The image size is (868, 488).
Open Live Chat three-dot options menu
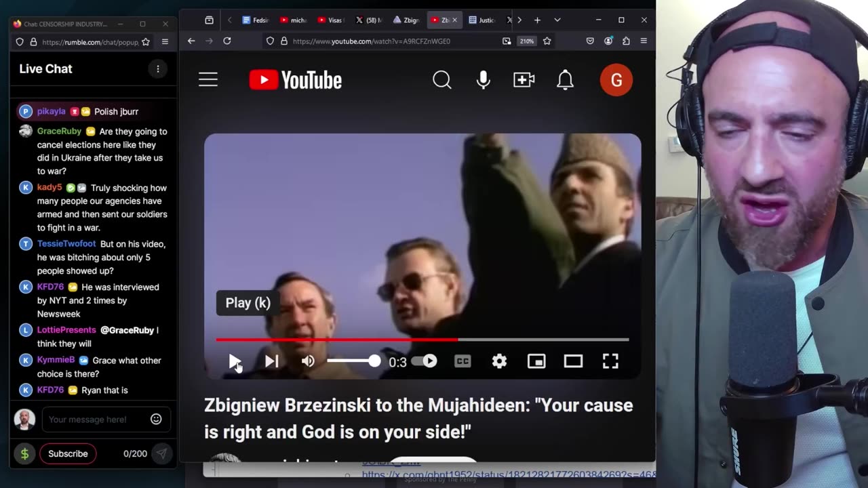[x=158, y=69]
